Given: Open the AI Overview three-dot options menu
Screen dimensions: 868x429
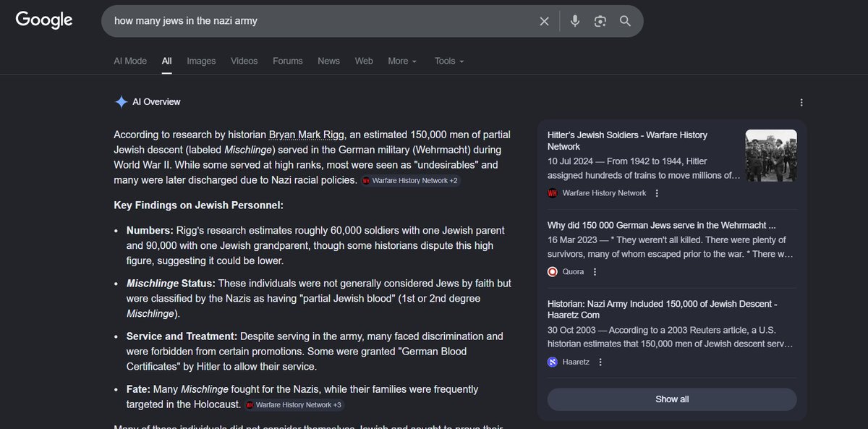Looking at the screenshot, I should 801,103.
